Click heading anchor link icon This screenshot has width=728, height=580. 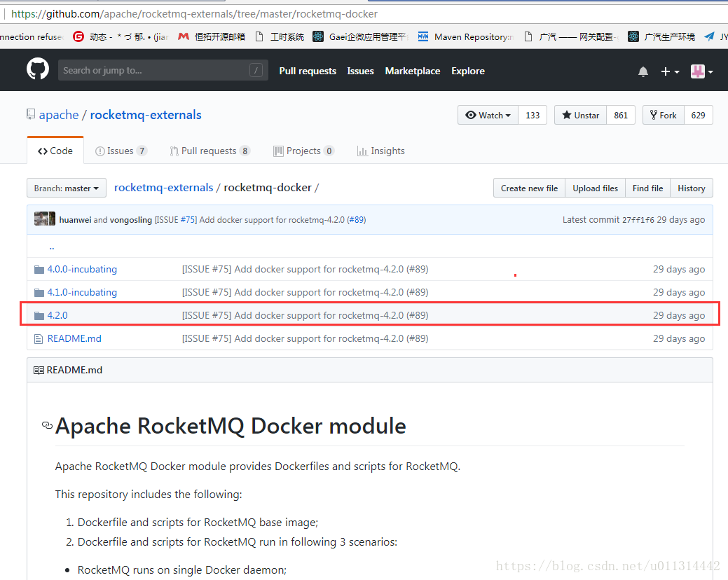pyautogui.click(x=47, y=425)
